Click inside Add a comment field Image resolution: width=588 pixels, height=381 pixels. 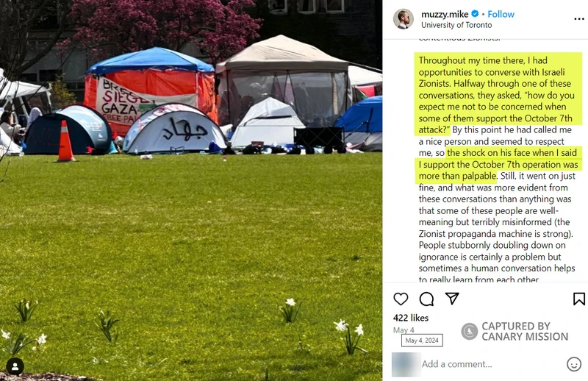(491, 364)
